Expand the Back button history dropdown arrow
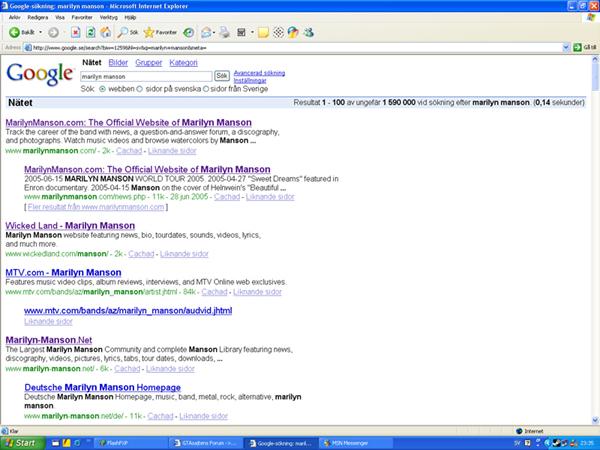Viewport: 600px width, 450px height. coord(40,32)
